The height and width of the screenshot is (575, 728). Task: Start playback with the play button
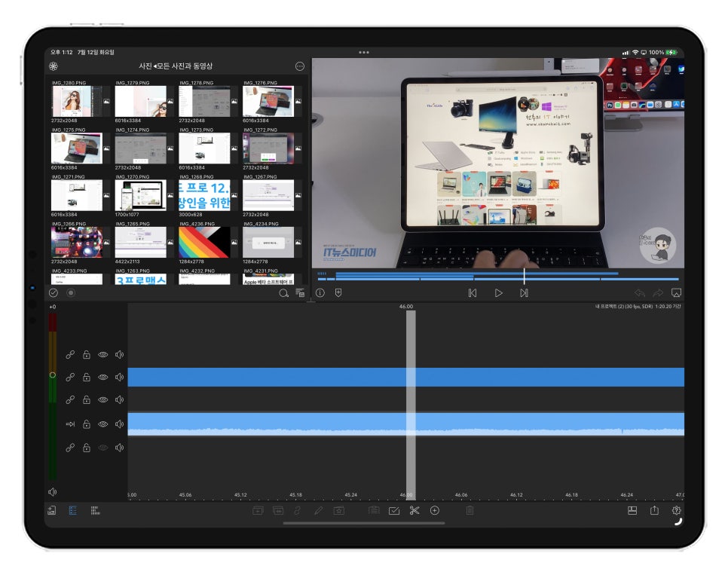pyautogui.click(x=499, y=293)
